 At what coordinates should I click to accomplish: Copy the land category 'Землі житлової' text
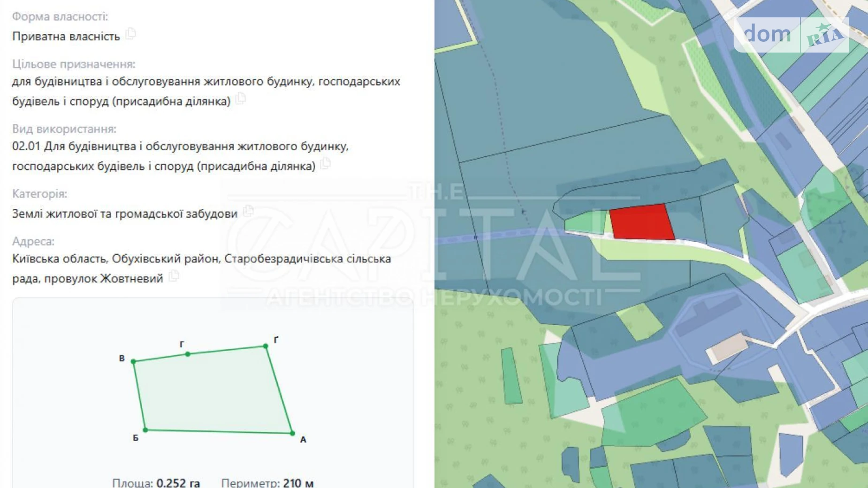point(248,212)
